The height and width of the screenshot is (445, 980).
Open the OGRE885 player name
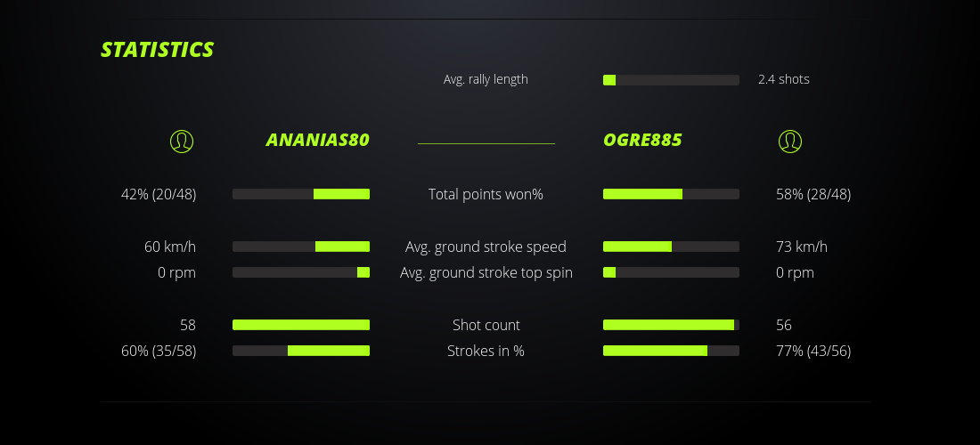642,141
